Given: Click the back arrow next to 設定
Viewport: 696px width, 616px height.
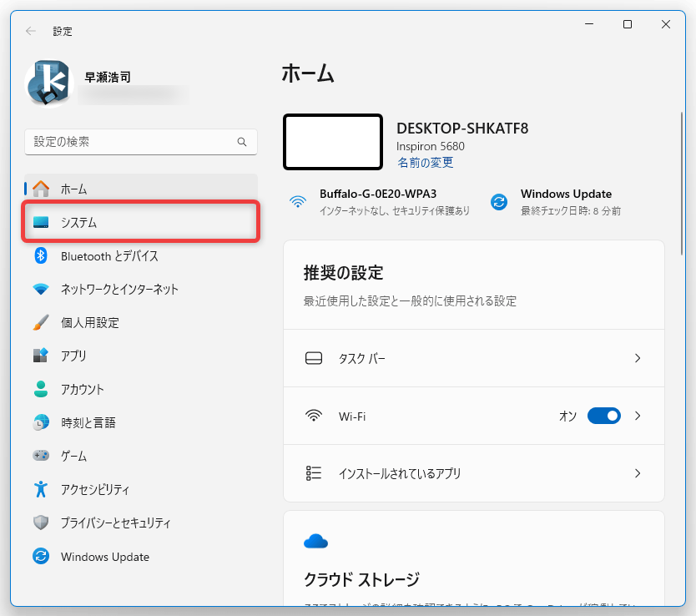Looking at the screenshot, I should point(31,31).
